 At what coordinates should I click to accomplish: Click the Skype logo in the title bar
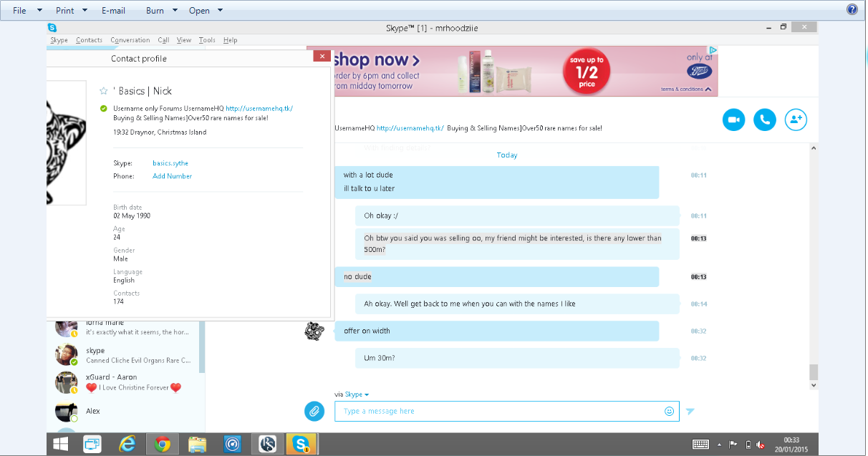coord(52,27)
